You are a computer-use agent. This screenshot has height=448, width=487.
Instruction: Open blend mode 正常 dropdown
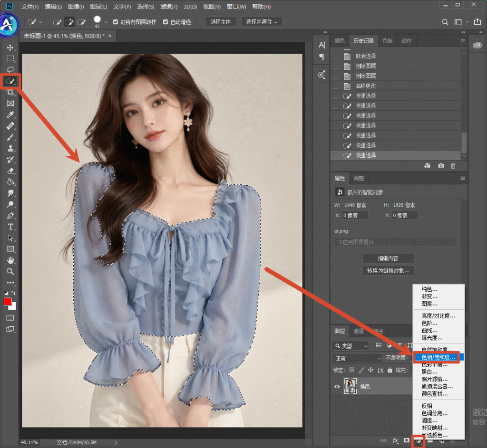pos(357,358)
